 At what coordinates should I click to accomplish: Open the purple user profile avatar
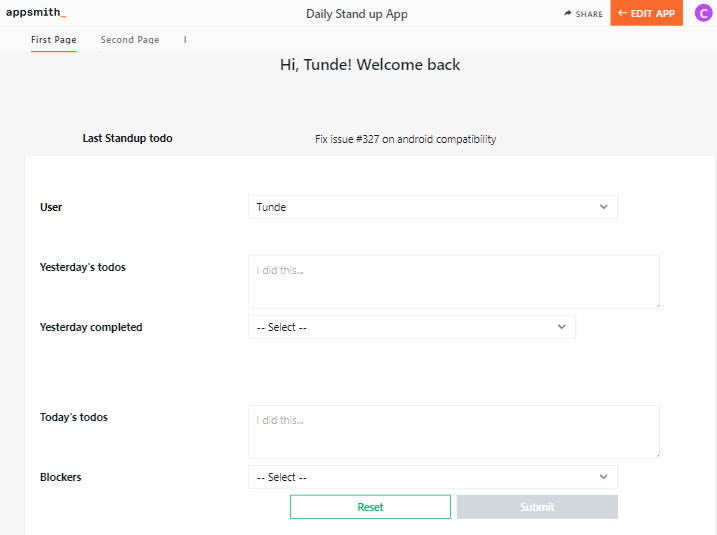(x=702, y=13)
